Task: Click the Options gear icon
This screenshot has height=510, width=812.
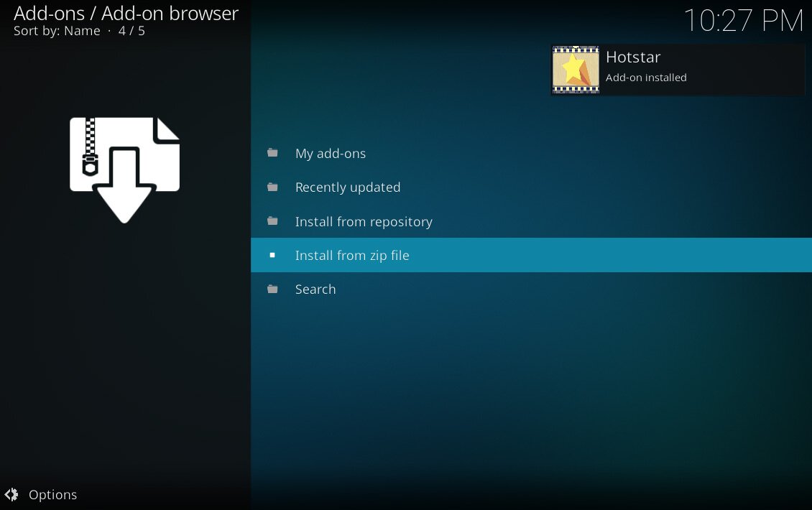Action: click(x=11, y=495)
